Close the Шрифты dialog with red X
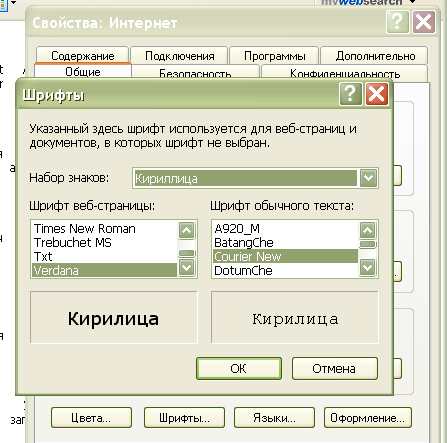 tap(377, 94)
